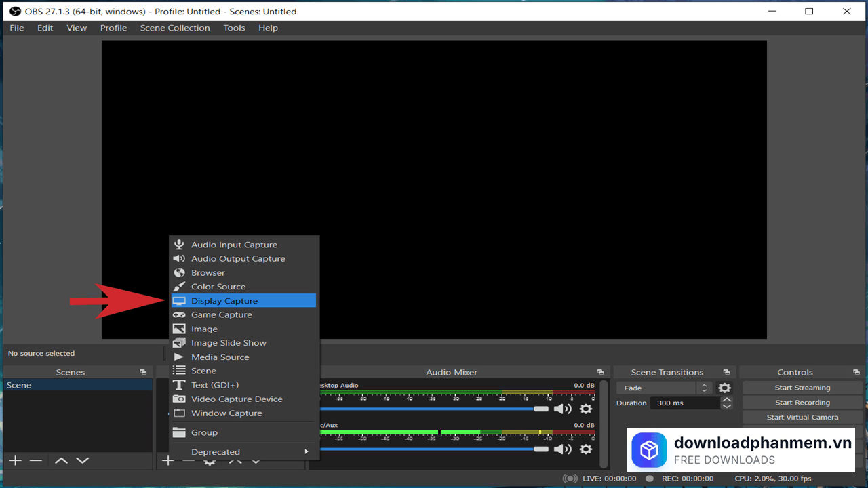This screenshot has width=868, height=488.
Task: Mute Desktop Audio with the speaker icon
Action: tap(562, 409)
